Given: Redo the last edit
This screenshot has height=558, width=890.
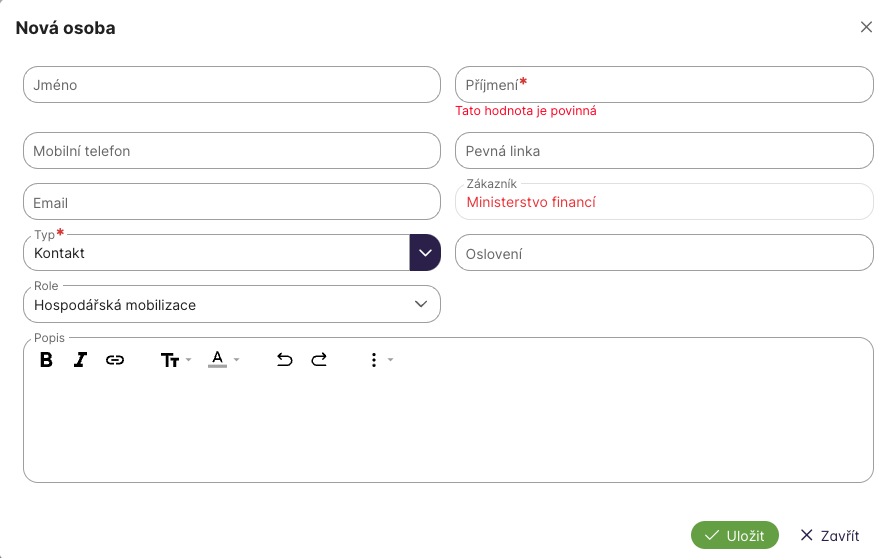Looking at the screenshot, I should 319,360.
